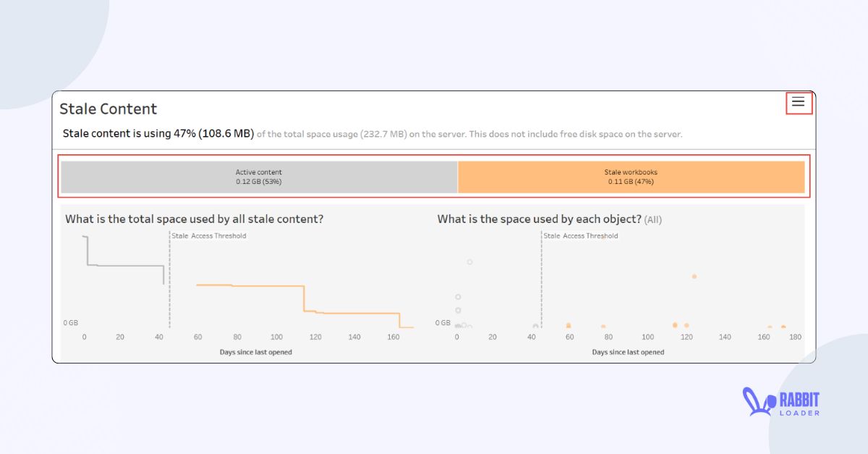Switch to the Stale Content view title
The height and width of the screenshot is (454, 868).
click(107, 109)
